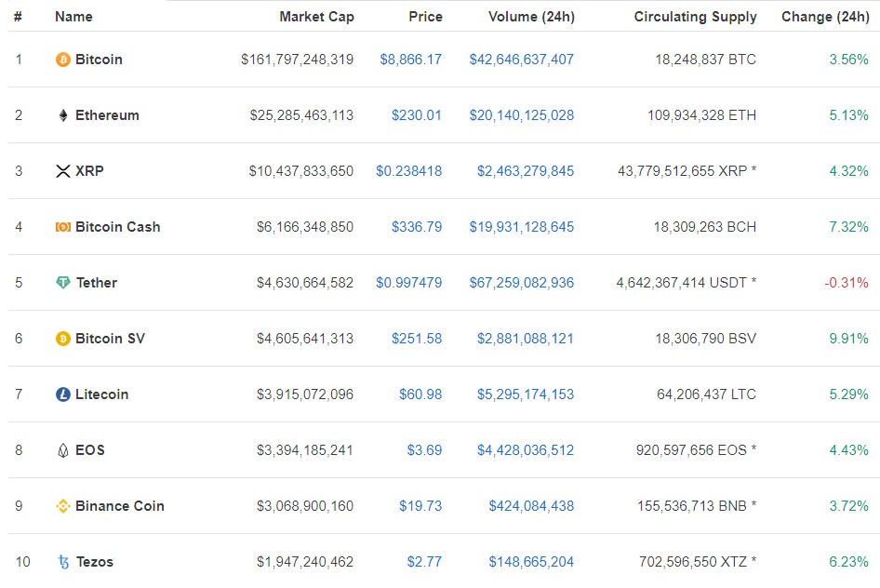Click the Ethereum diamond logo icon
The width and height of the screenshot is (880, 588).
pos(63,115)
